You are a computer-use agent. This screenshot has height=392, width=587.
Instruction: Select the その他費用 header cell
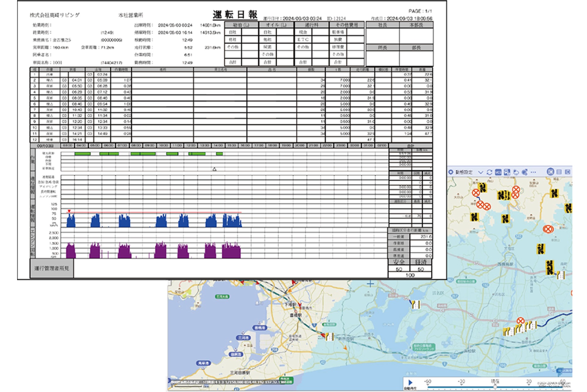(347, 25)
